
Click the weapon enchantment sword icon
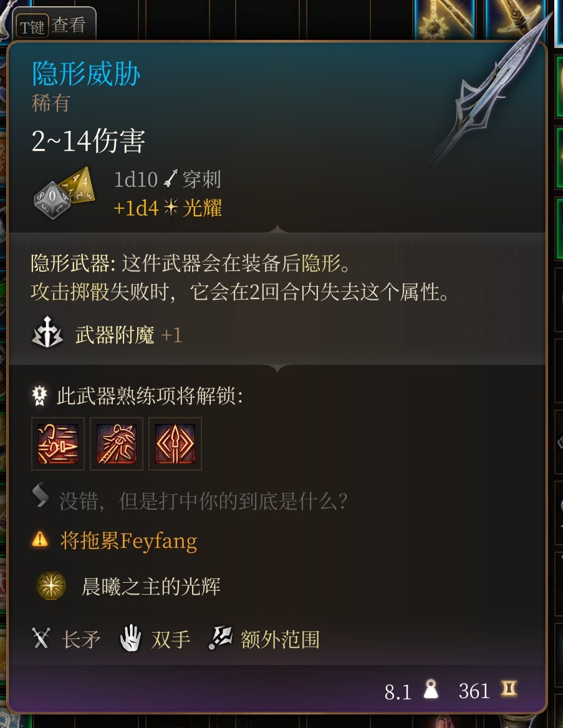(x=47, y=333)
